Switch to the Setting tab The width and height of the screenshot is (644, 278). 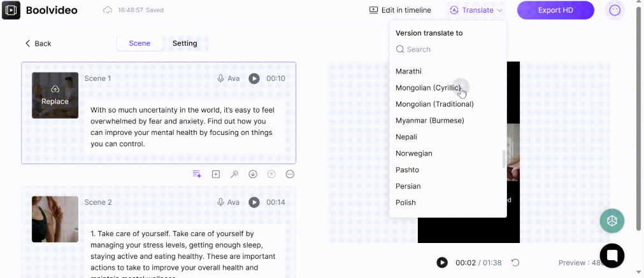tap(185, 43)
